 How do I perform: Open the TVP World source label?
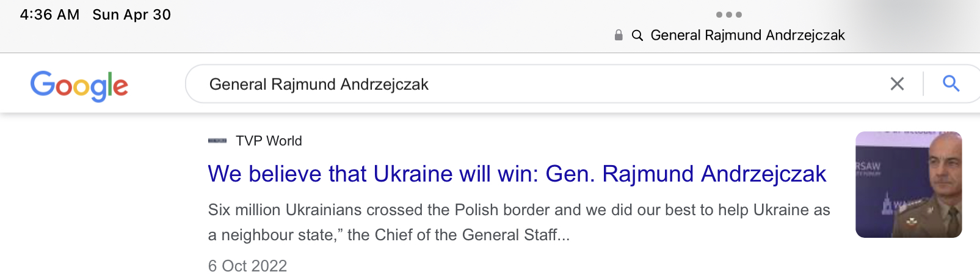tap(269, 141)
